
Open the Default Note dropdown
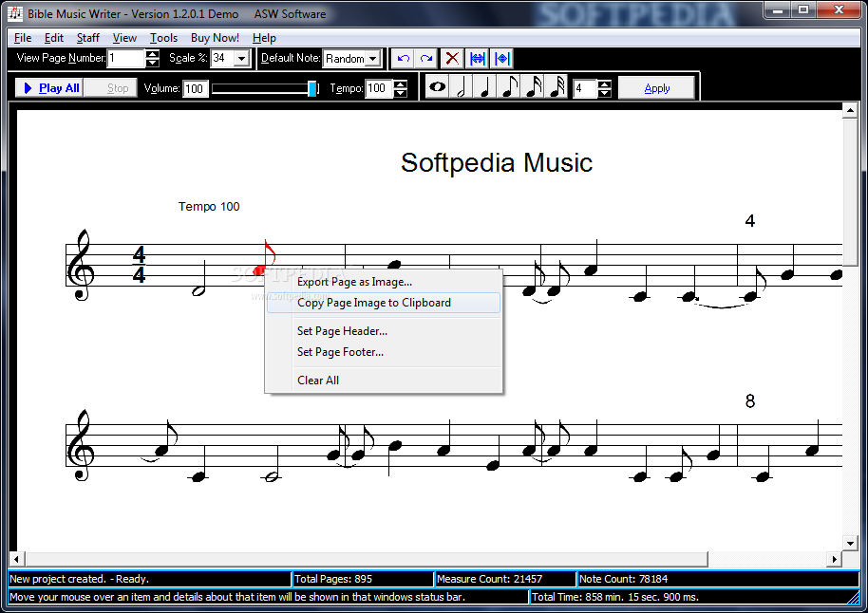(x=373, y=58)
